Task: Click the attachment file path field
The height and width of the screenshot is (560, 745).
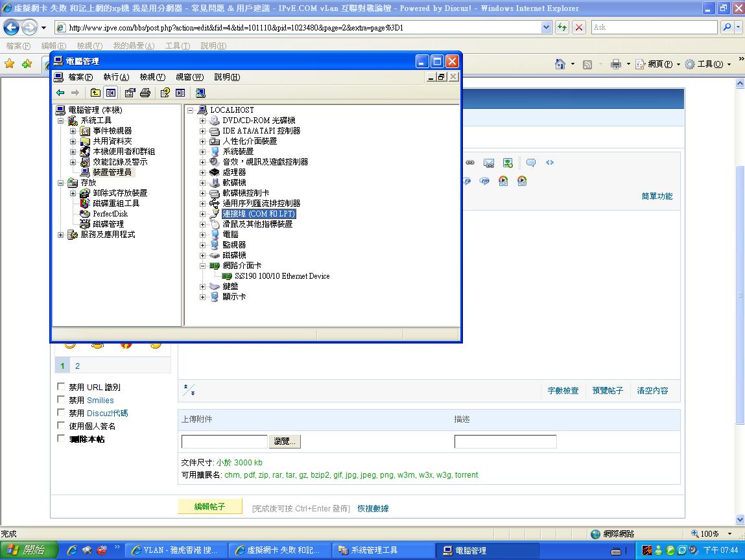Action: (x=224, y=441)
